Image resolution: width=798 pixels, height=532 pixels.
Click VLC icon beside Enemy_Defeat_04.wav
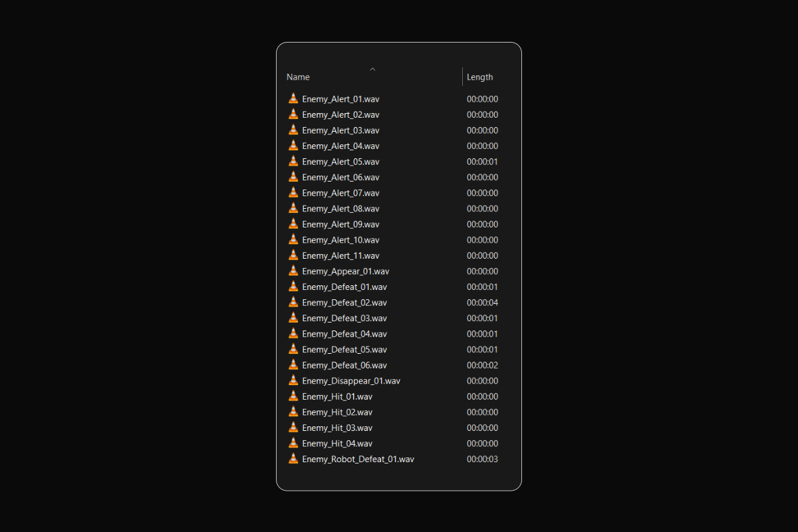(293, 333)
